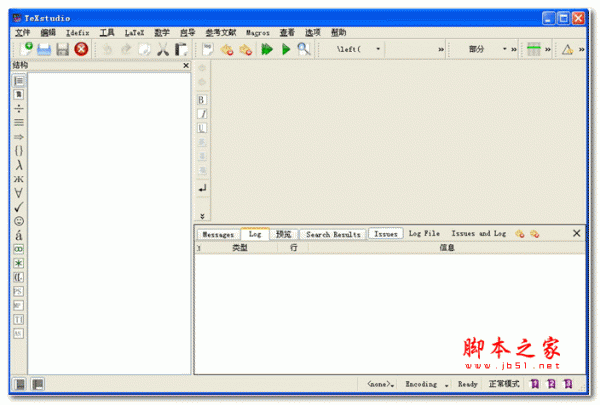Show structure view in side panel
This screenshot has height=405, width=600.
tap(19, 81)
